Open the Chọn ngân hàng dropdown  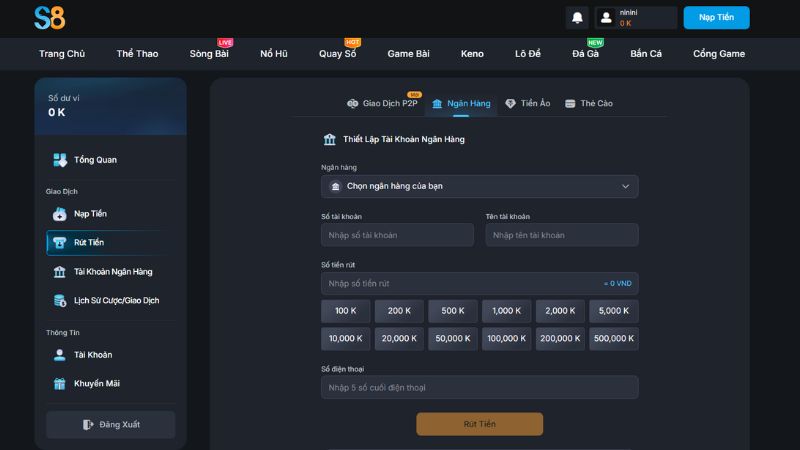point(479,186)
